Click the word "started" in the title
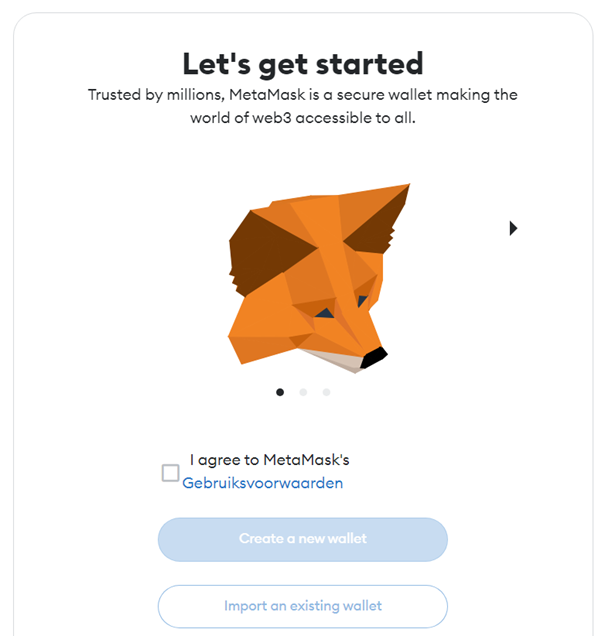Viewport: 605px width, 636px height. 370,64
